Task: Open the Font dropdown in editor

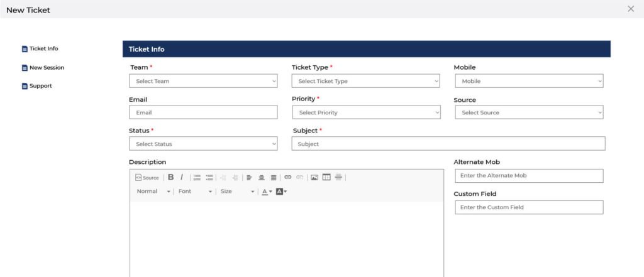Action: (x=195, y=192)
